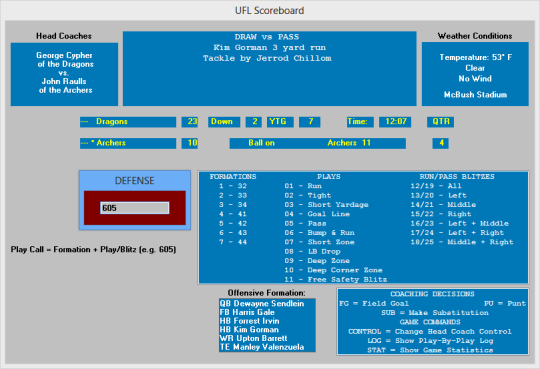Click play 09 - Deep Zone
Viewport: 540px width, 369px height.
(317, 261)
